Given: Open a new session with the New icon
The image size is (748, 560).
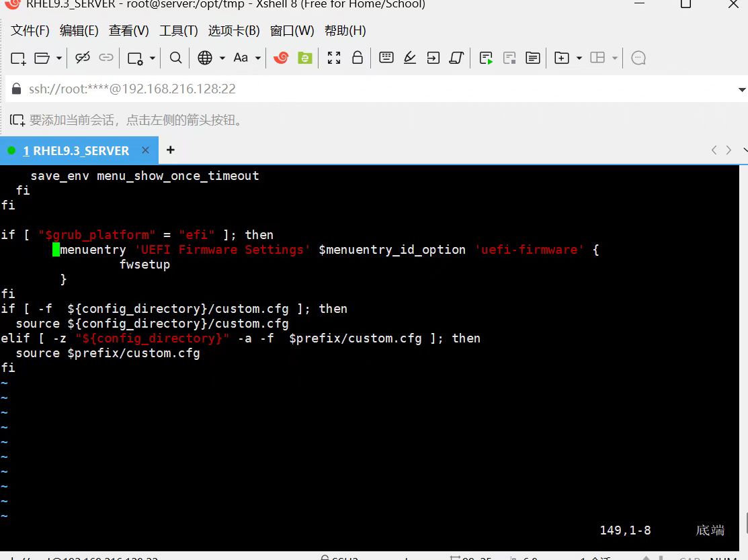Looking at the screenshot, I should coord(17,58).
